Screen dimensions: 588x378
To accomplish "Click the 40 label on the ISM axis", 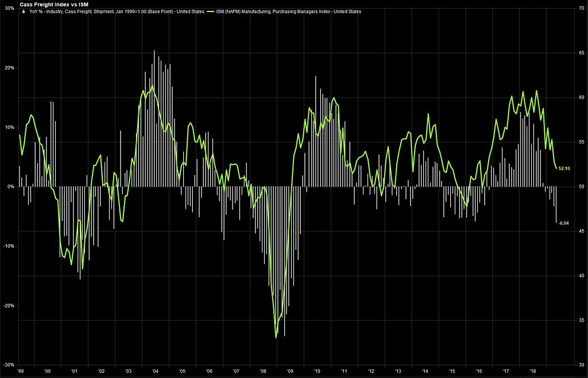I will (581, 276).
